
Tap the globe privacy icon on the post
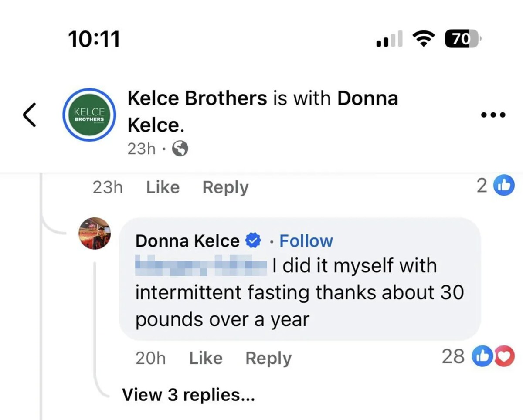pos(179,149)
